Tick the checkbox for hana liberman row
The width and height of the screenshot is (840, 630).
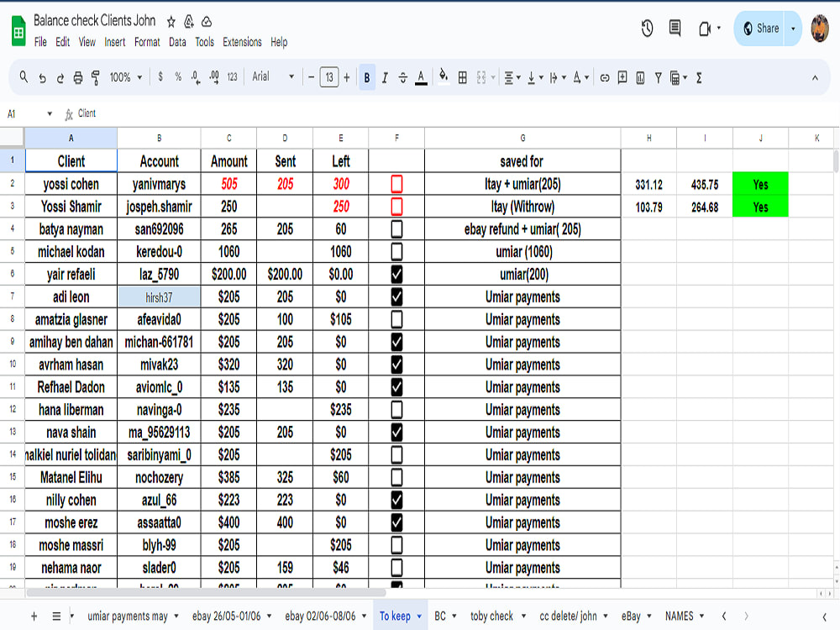(x=396, y=409)
